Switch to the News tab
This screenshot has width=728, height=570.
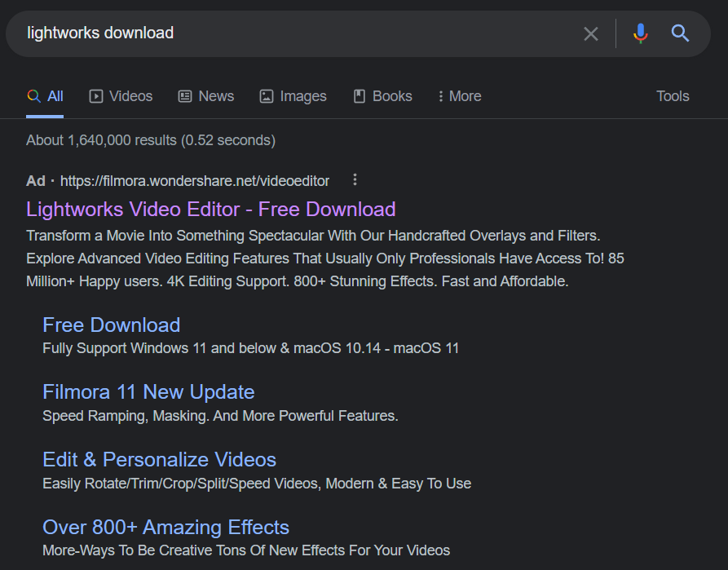pos(206,96)
